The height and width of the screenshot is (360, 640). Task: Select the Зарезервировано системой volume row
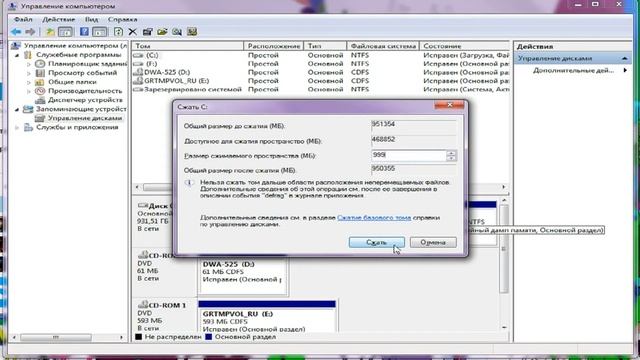tap(321, 89)
